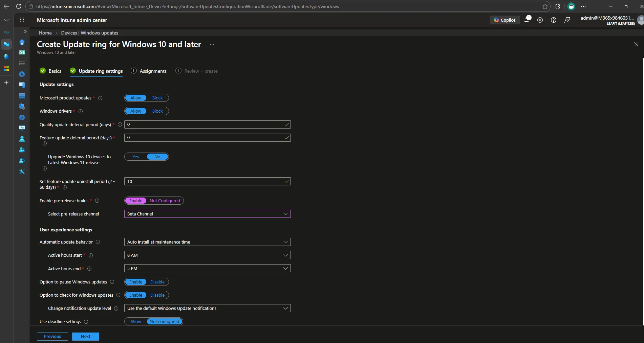The image size is (644, 343).
Task: Open the Help question mark icon
Action: click(554, 20)
